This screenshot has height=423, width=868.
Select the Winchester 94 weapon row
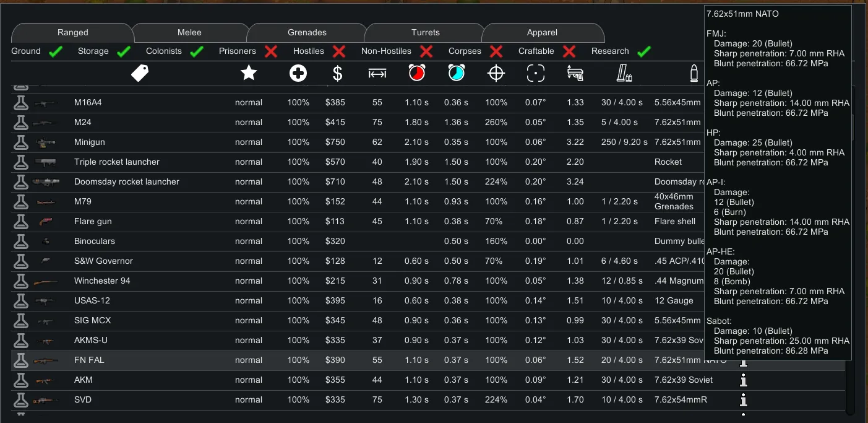point(102,281)
